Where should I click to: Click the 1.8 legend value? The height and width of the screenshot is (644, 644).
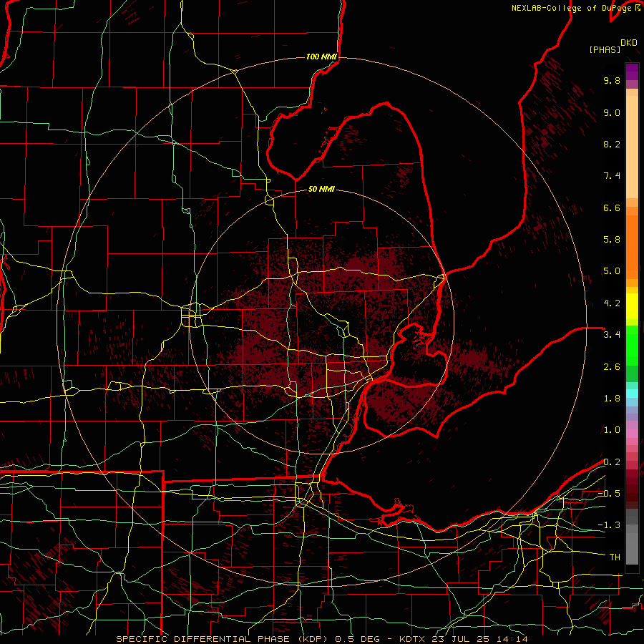(612, 399)
